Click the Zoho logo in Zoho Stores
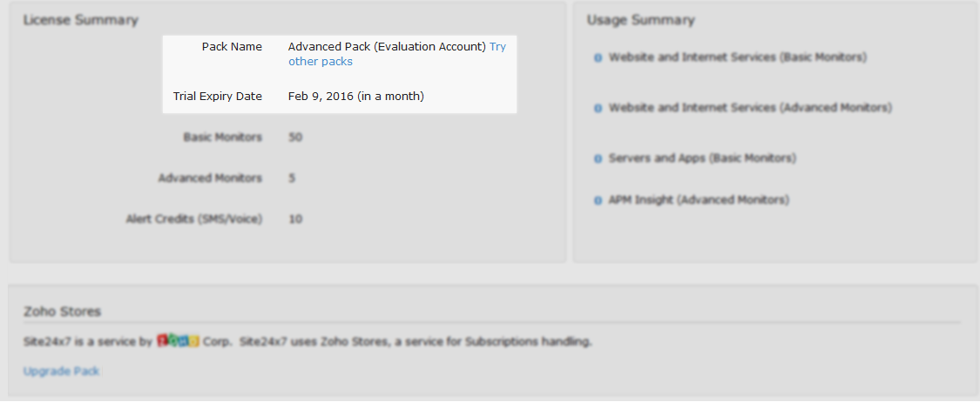This screenshot has width=980, height=402. [x=179, y=341]
